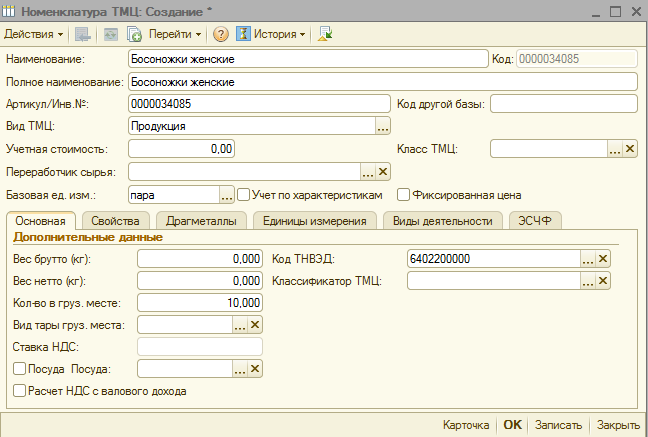648x437 pixels.
Task: Enable Учет по характеристикам checkbox
Action: [243, 194]
